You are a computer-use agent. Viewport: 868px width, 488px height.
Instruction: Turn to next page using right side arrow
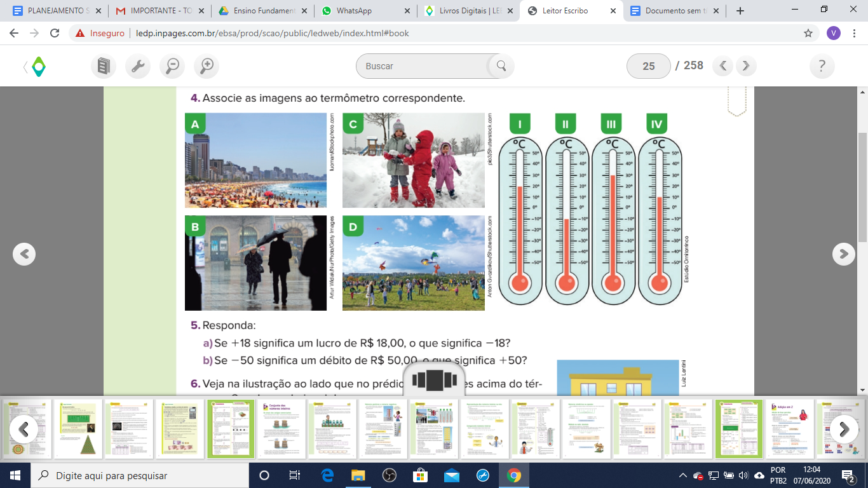[x=844, y=254]
